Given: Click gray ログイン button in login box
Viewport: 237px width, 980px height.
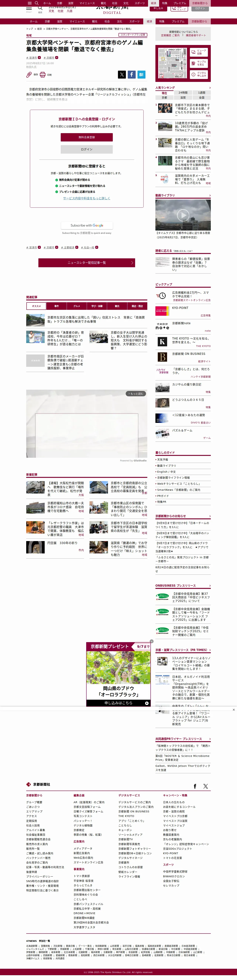Looking at the screenshot, I should [x=87, y=149].
